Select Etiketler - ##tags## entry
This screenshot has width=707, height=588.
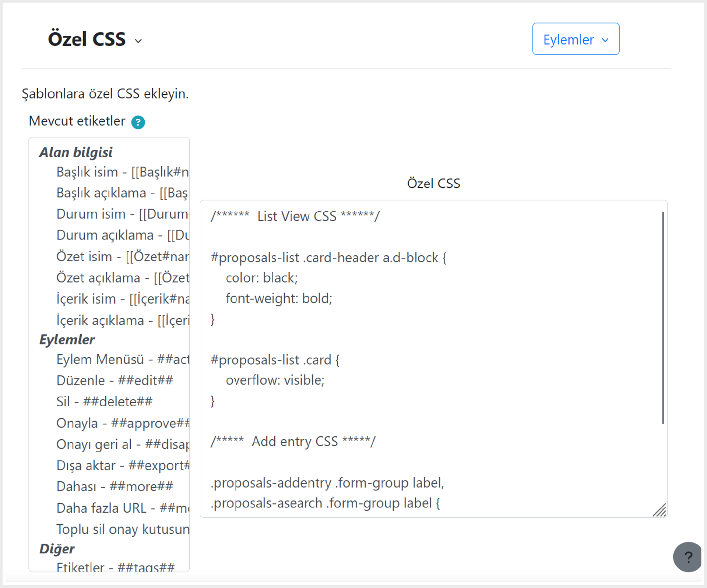(x=115, y=566)
